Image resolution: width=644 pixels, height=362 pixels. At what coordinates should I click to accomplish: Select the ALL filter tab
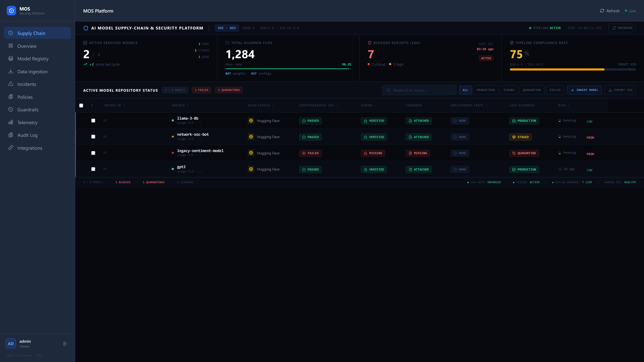click(x=465, y=90)
